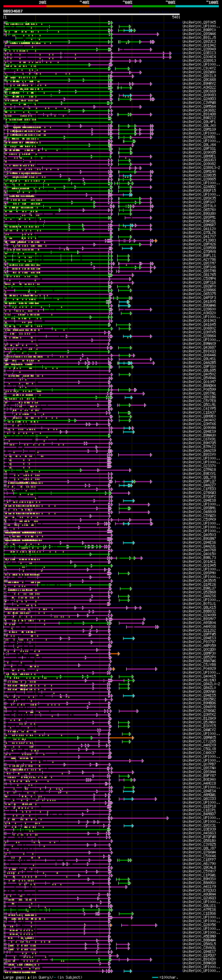Select hit label UniRef100_O65760

point(199,210)
